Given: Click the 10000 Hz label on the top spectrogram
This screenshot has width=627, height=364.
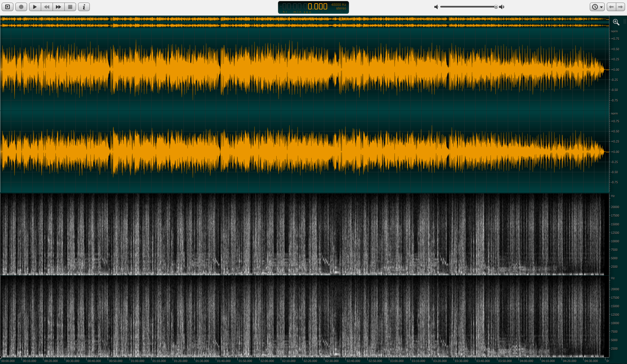Looking at the screenshot, I should 615,241.
